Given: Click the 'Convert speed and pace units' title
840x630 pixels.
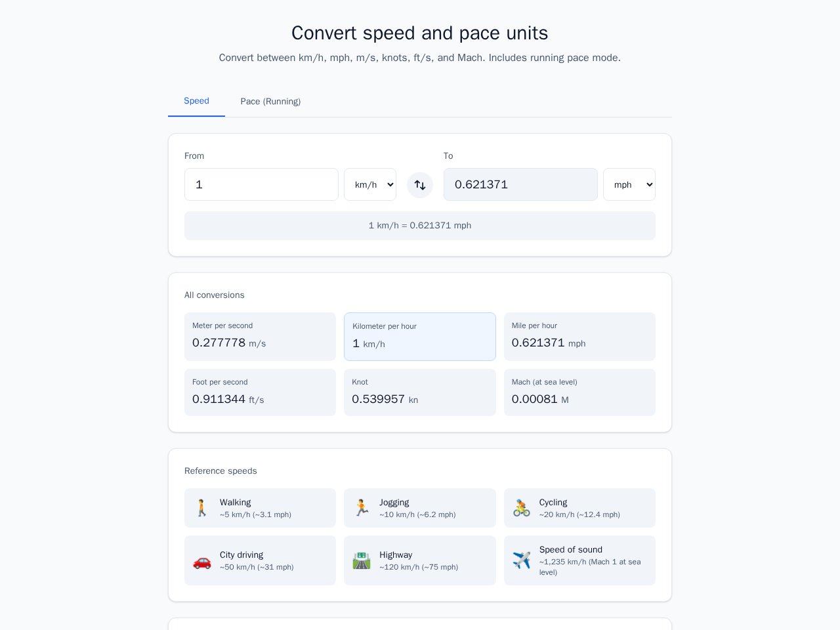Looking at the screenshot, I should click(420, 33).
